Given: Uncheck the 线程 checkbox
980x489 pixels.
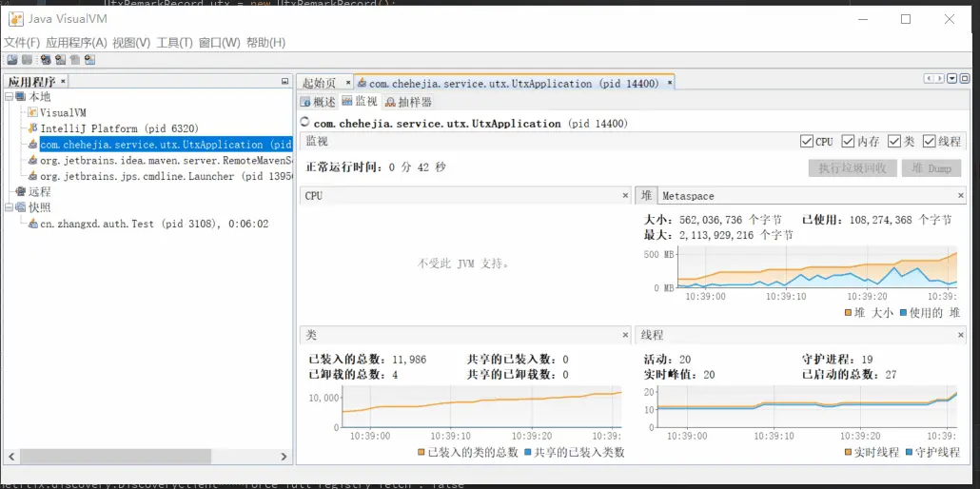Looking at the screenshot, I should [929, 142].
